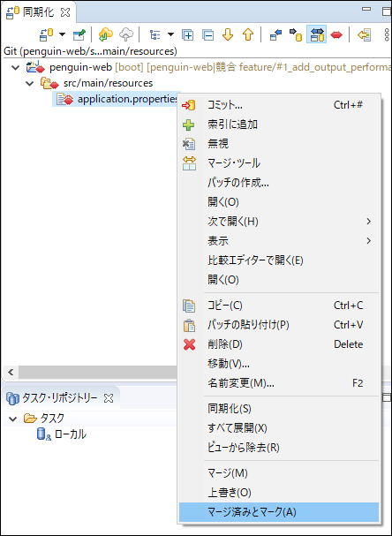Click the tree presentation layout icon
The image size is (392, 536).
point(155,34)
